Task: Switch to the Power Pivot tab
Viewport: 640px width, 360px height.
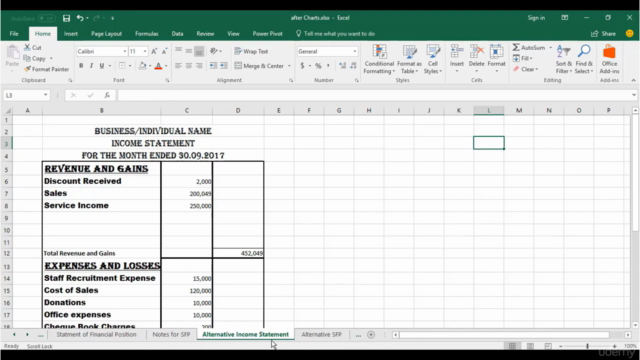Action: [x=267, y=34]
